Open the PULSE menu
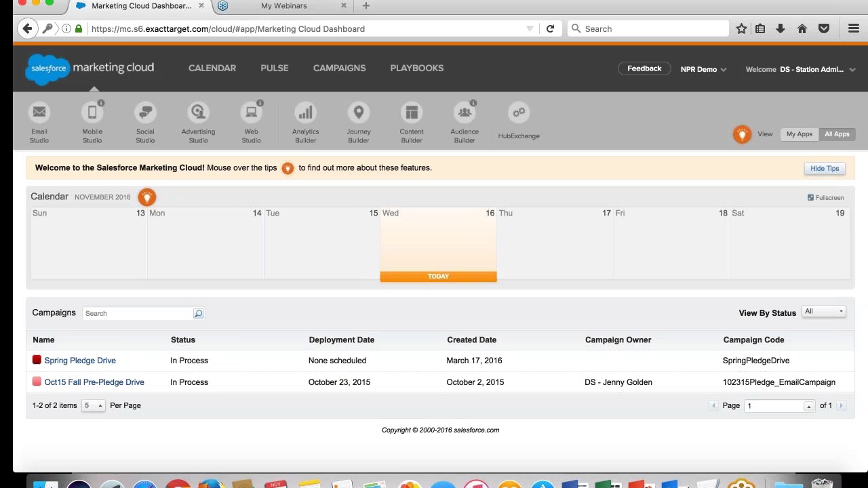 pos(275,68)
